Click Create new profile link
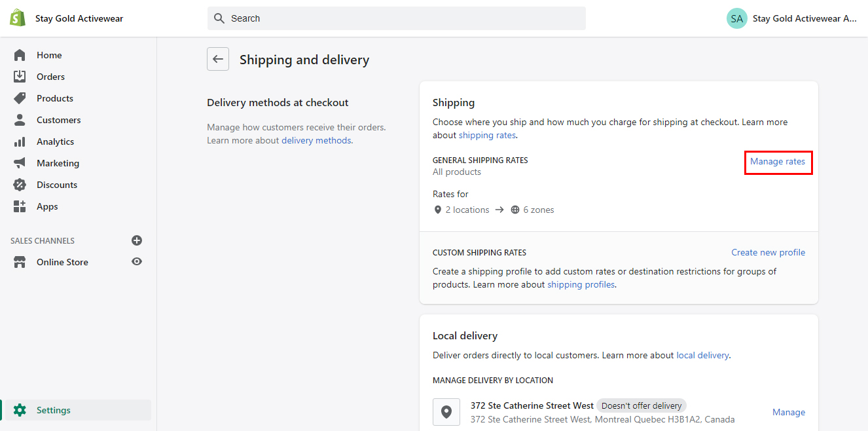 (x=769, y=252)
